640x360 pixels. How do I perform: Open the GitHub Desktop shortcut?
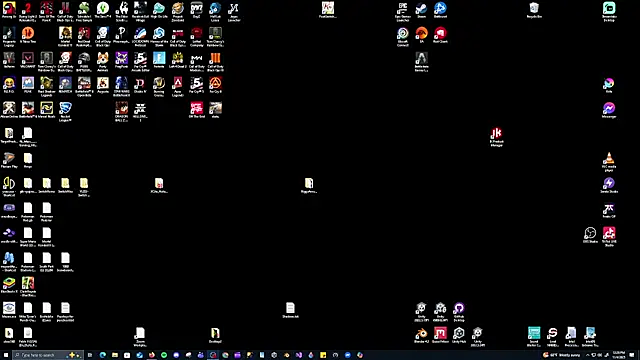pyautogui.click(x=459, y=312)
